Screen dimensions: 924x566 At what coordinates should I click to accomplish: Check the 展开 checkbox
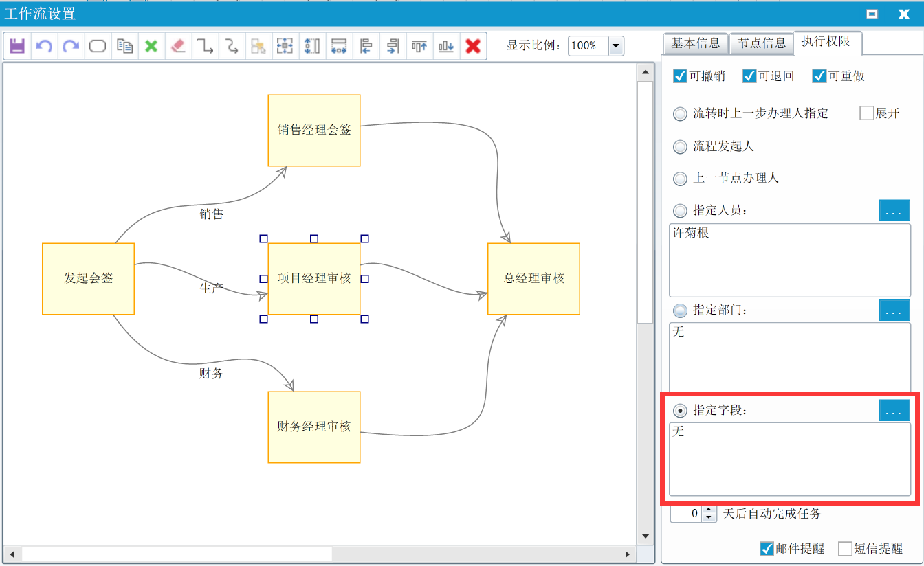866,113
